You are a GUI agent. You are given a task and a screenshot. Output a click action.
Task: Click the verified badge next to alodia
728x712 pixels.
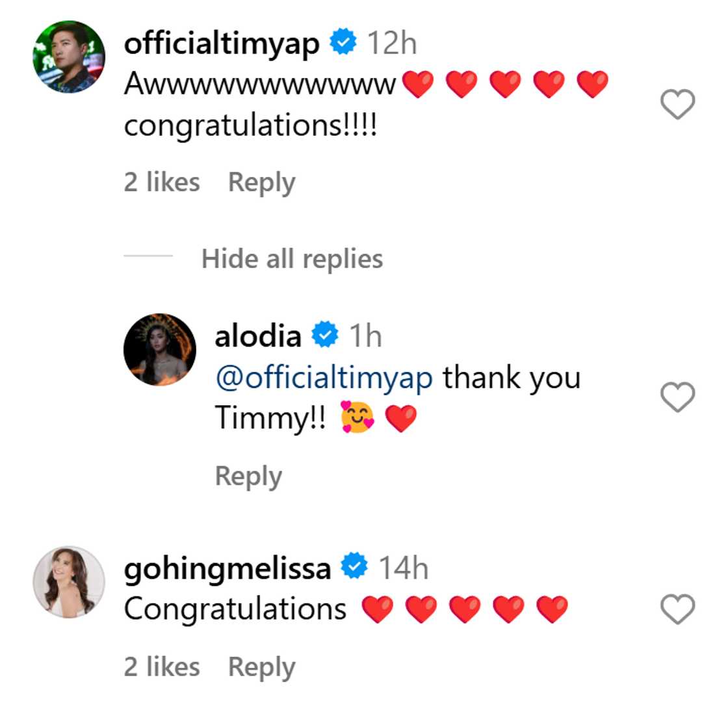(x=325, y=336)
